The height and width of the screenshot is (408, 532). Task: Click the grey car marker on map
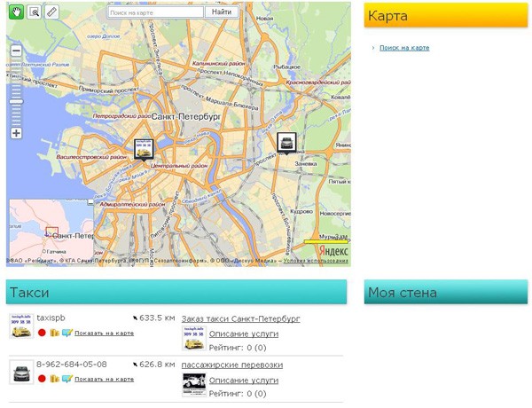click(286, 143)
